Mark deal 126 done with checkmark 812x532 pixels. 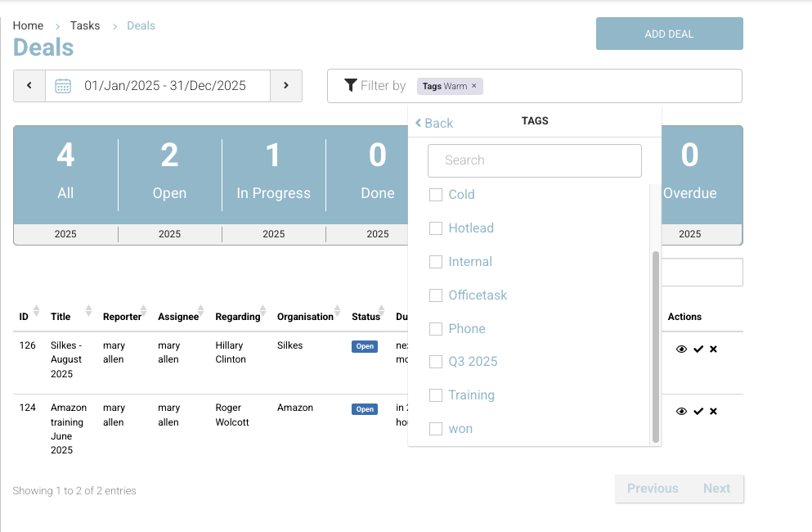(x=698, y=349)
